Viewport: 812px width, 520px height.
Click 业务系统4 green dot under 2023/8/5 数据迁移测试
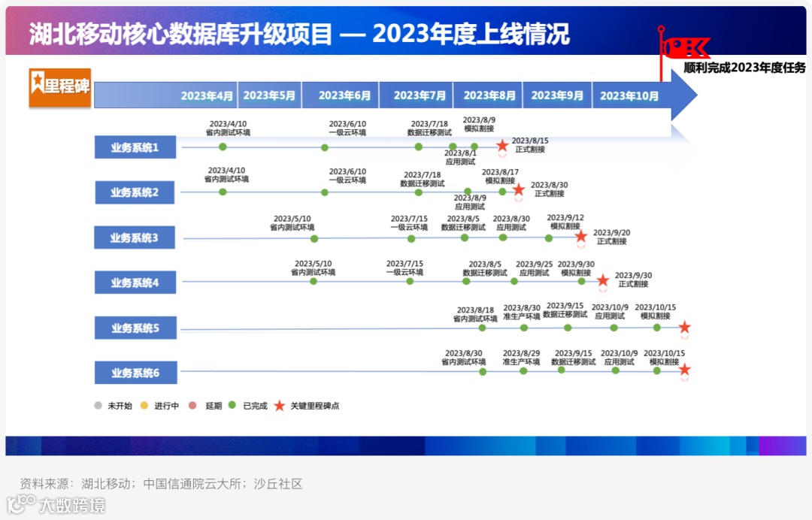click(466, 281)
